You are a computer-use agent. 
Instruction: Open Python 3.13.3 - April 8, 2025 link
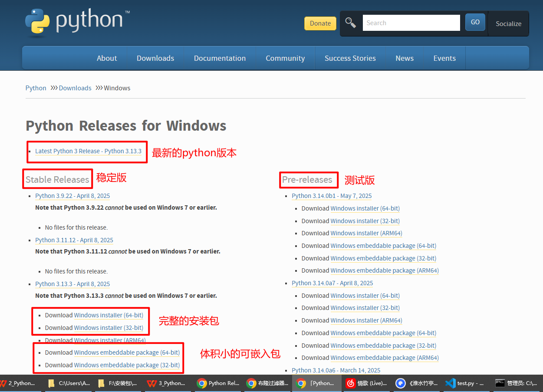[x=72, y=284]
